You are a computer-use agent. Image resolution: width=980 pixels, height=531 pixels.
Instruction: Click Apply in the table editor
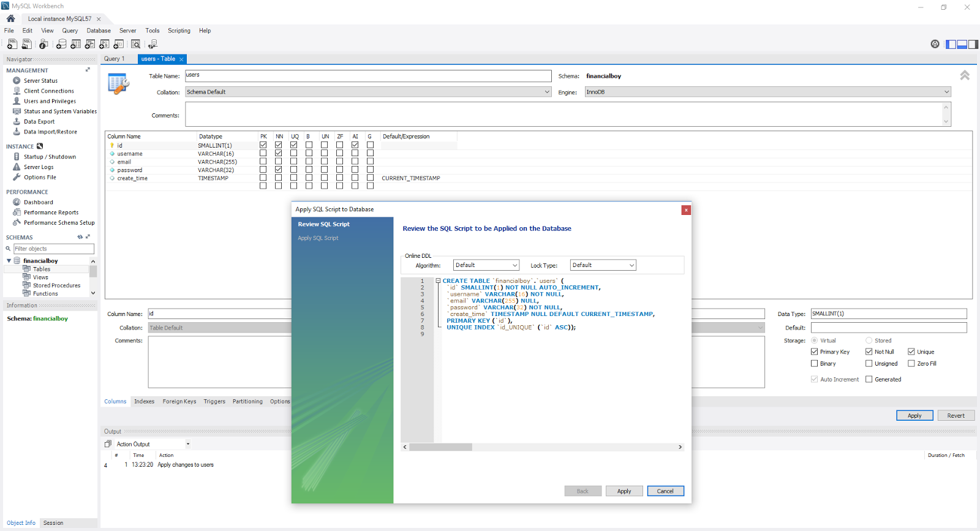(x=914, y=415)
